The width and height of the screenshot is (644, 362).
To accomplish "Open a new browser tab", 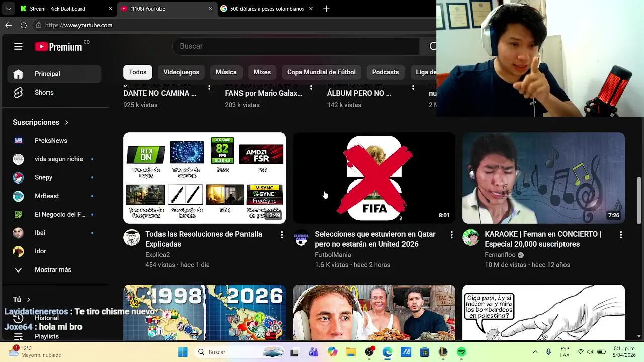I will [326, 9].
